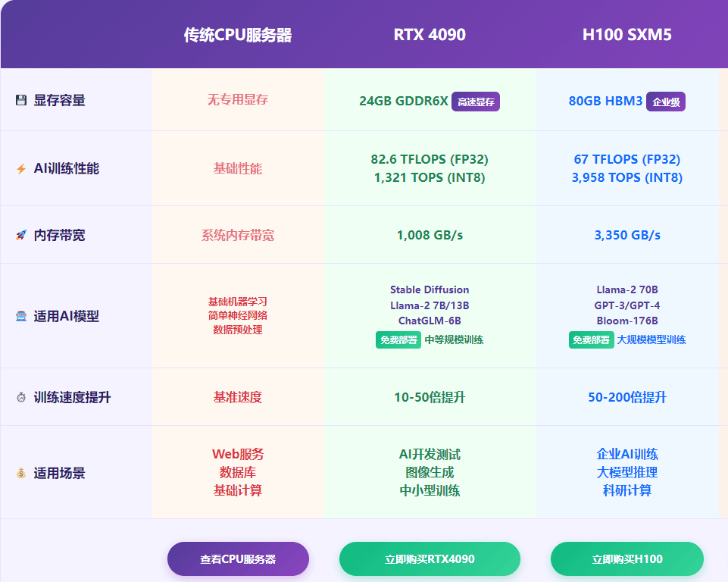Click the 立即购买RTX4090 button
The image size is (728, 582).
tap(430, 559)
